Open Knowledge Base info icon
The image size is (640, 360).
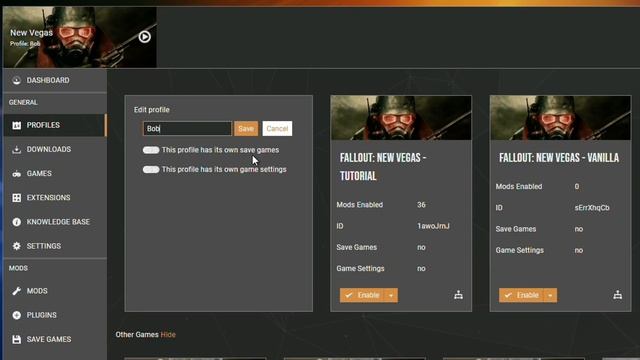(16, 222)
